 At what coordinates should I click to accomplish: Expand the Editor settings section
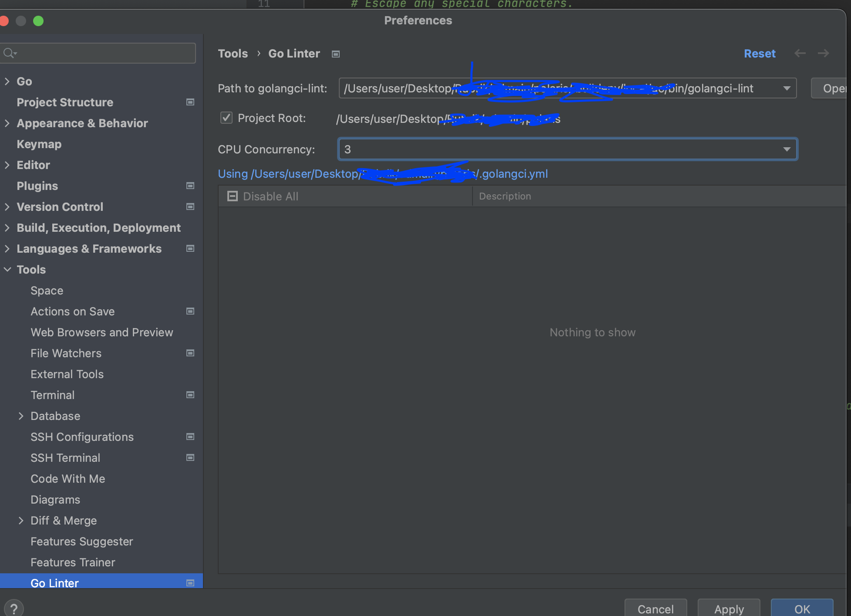(7, 165)
